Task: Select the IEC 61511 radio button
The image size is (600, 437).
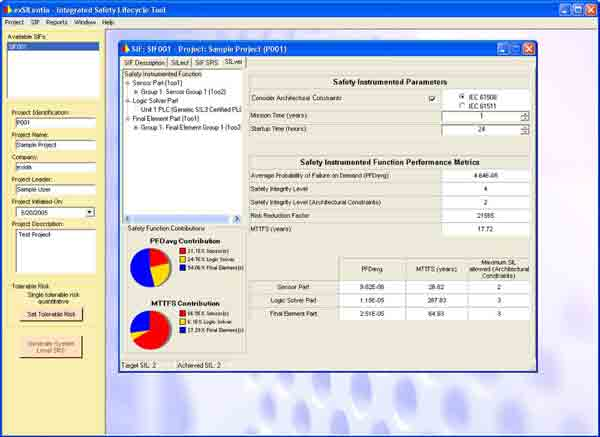Action: coord(459,105)
